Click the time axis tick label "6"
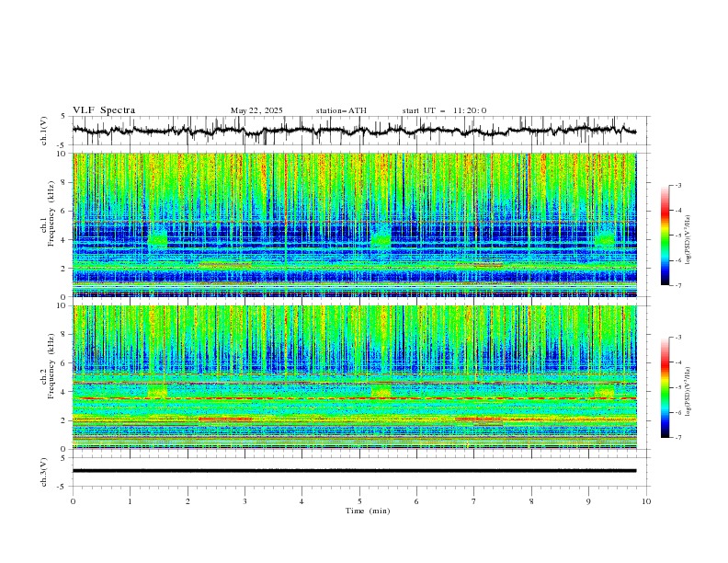728x563 pixels. (416, 501)
